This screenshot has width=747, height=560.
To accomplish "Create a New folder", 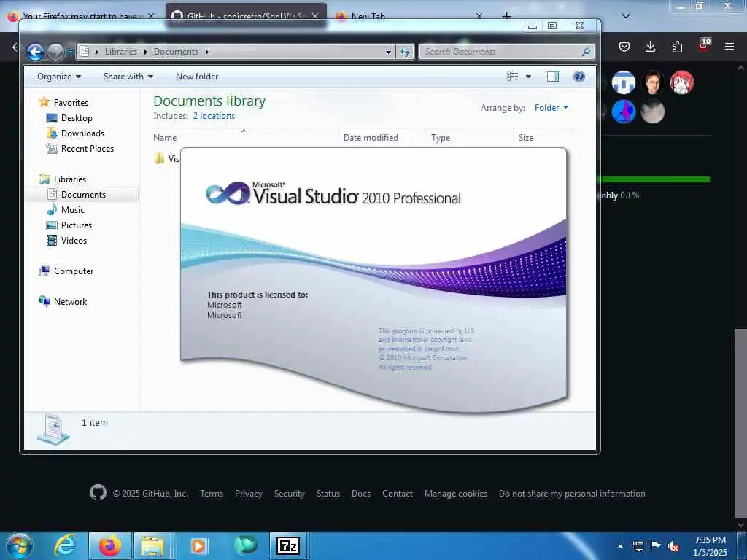I will 197,77.
